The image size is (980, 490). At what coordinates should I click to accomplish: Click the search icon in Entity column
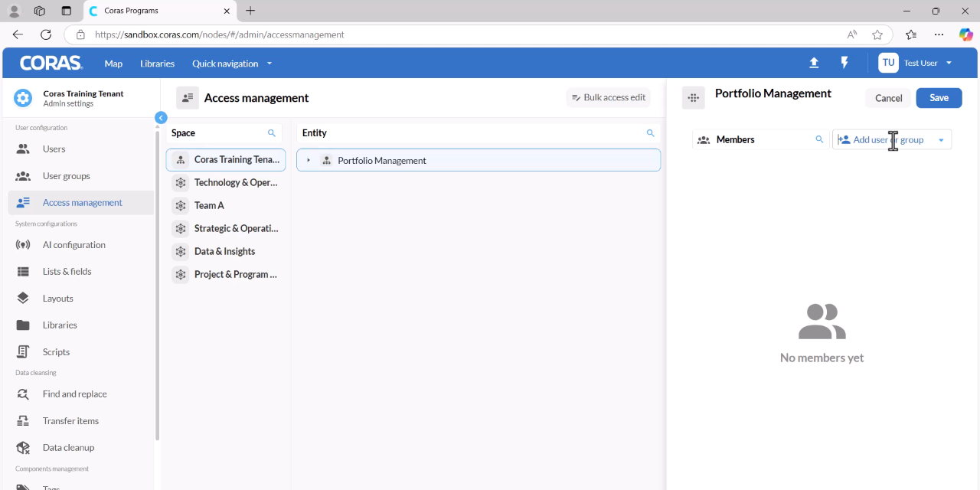650,133
